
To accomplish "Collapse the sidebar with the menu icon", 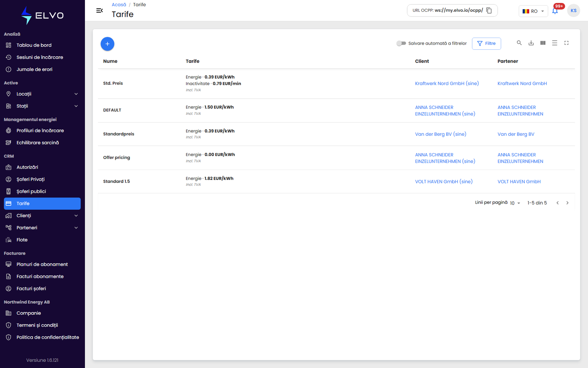I will point(99,11).
